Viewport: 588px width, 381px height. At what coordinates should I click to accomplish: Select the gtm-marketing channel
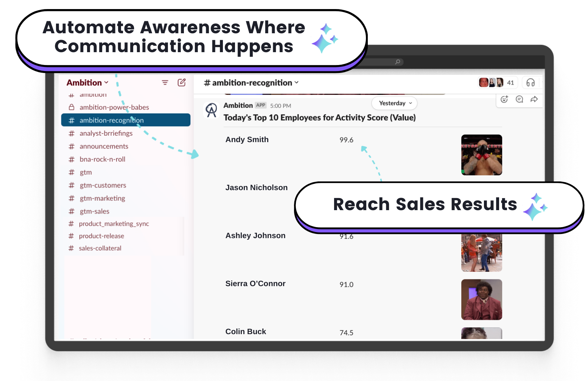coord(102,198)
